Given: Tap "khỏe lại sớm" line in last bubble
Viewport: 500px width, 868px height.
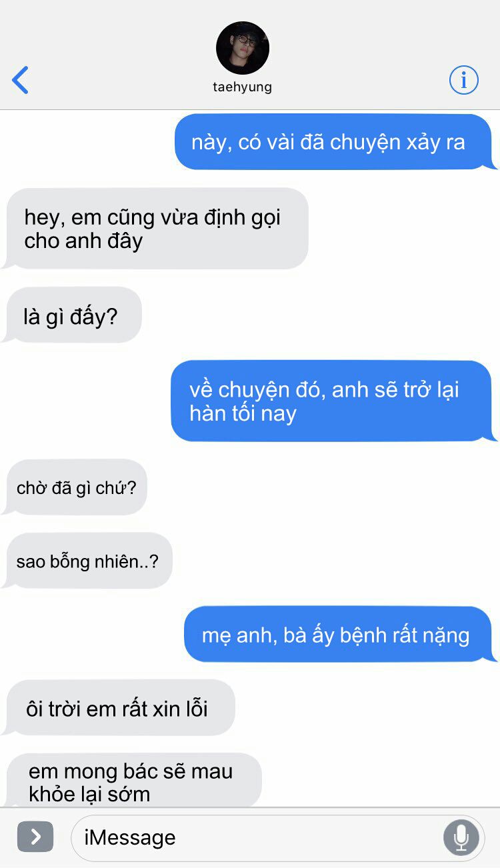Looking at the screenshot, I should [89, 794].
